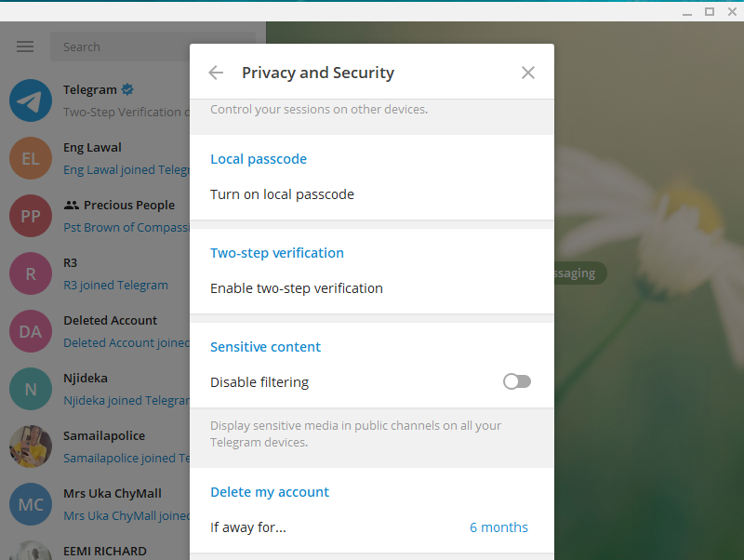The image size is (744, 560).
Task: Click Mrs Uka ChyMall's avatar
Action: 30,504
